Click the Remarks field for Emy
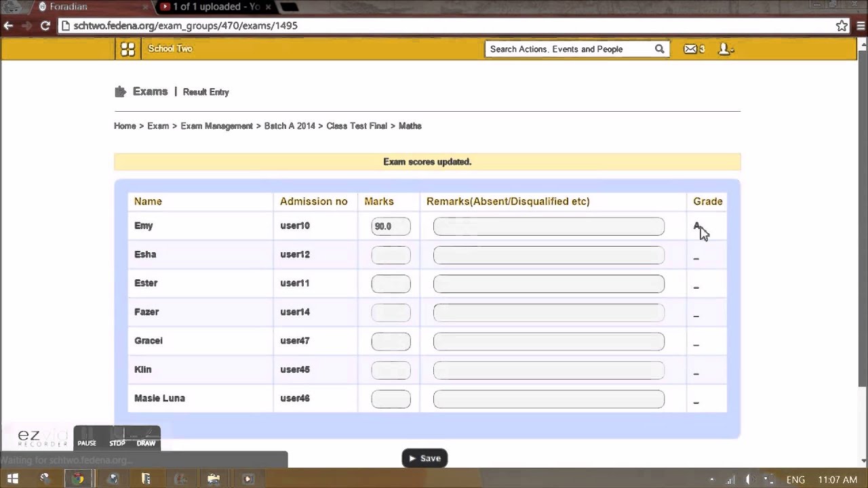The width and height of the screenshot is (868, 488). click(549, 226)
